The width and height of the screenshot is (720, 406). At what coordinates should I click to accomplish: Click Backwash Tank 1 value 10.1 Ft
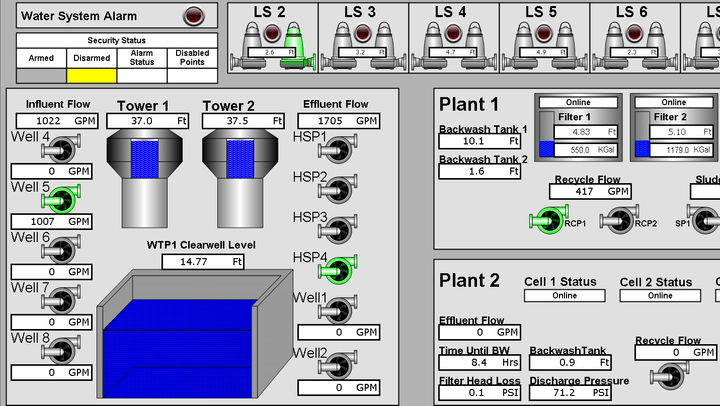(480, 141)
